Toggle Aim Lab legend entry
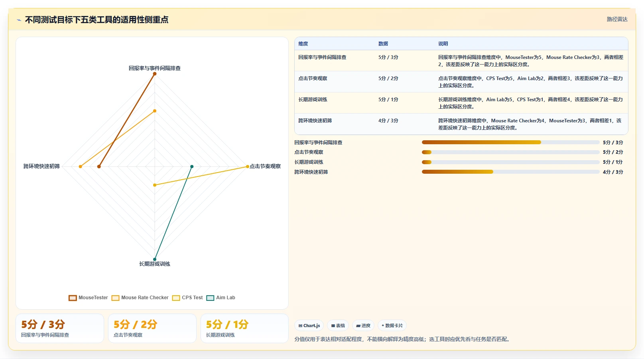The width and height of the screenshot is (644, 359). (221, 298)
